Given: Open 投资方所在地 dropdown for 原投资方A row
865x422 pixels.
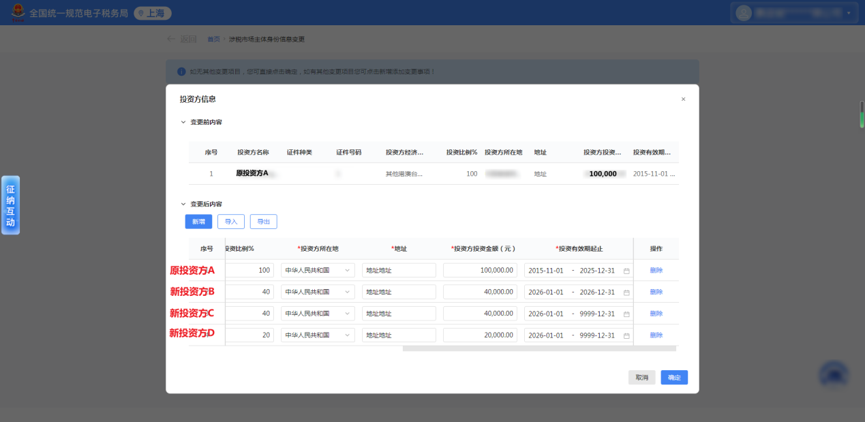Looking at the screenshot, I should (318, 270).
